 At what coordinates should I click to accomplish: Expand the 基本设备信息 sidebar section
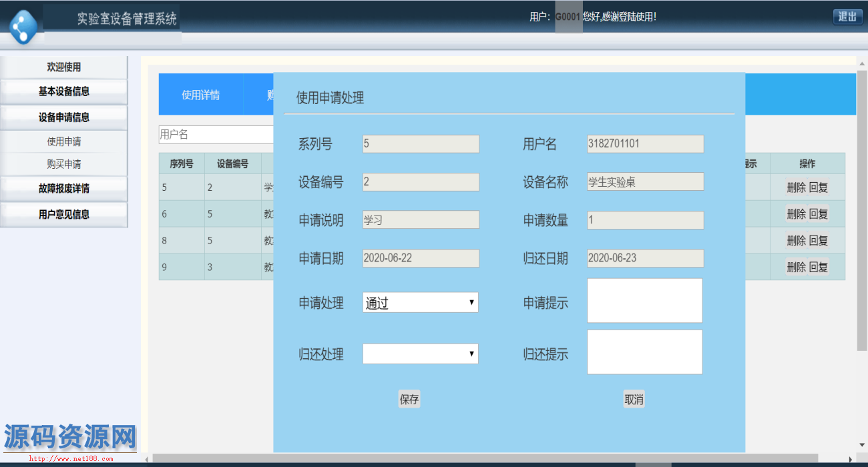pyautogui.click(x=63, y=92)
